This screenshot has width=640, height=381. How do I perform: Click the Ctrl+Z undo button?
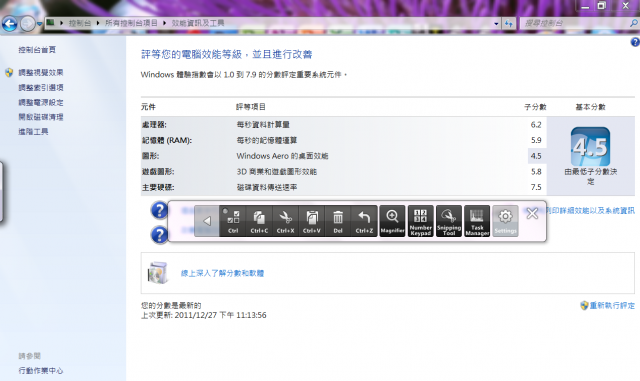point(364,221)
